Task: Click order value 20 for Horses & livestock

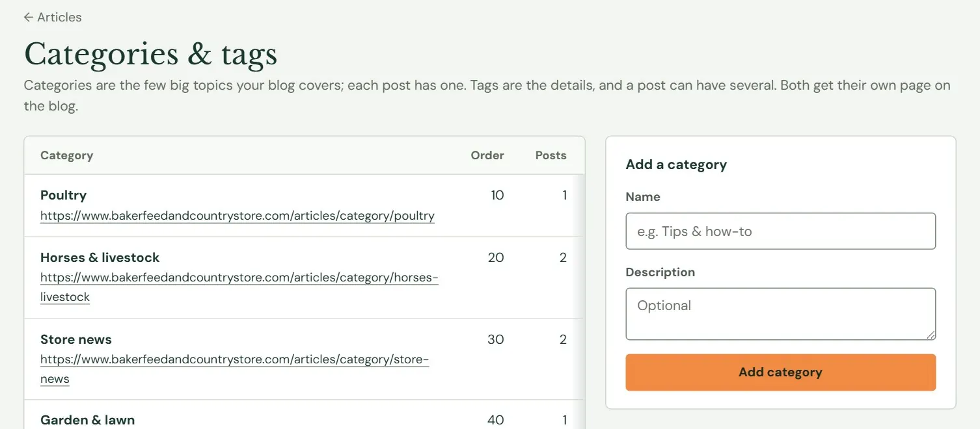Action: (x=496, y=257)
